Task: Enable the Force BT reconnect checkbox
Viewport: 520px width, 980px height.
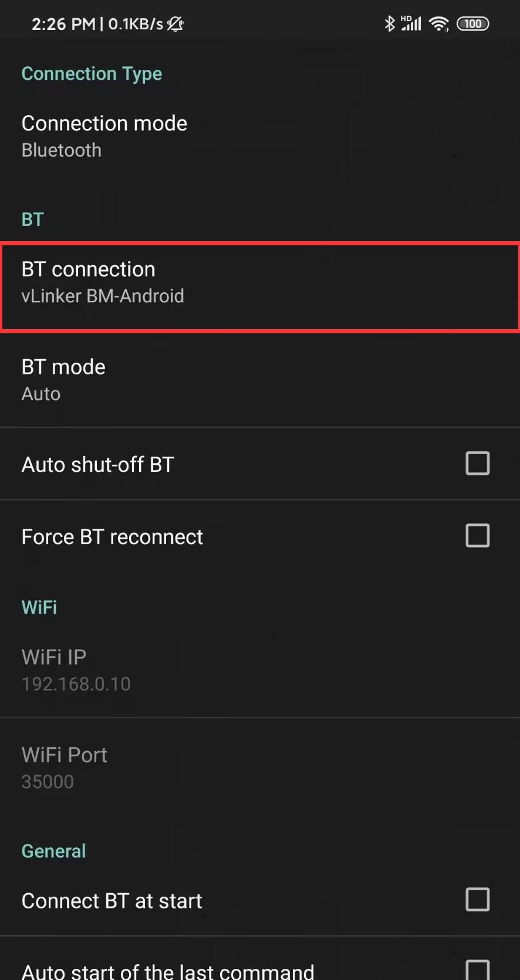Action: pyautogui.click(x=478, y=535)
